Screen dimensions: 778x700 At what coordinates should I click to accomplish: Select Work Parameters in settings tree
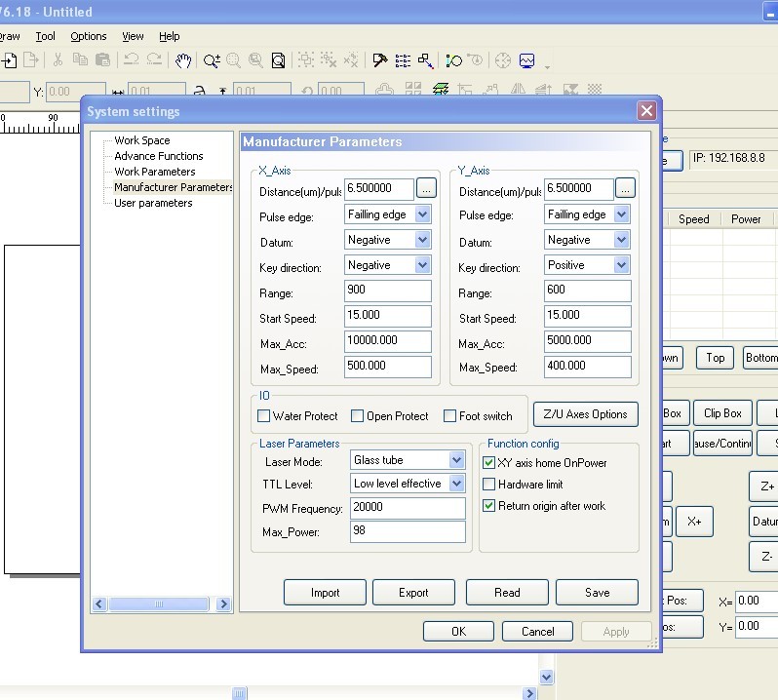coord(154,172)
